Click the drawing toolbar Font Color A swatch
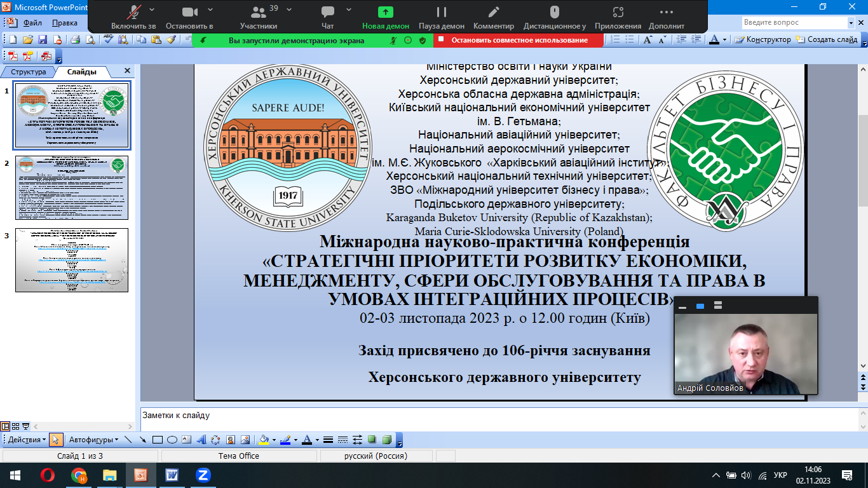Image resolution: width=868 pixels, height=488 pixels. 307,440
